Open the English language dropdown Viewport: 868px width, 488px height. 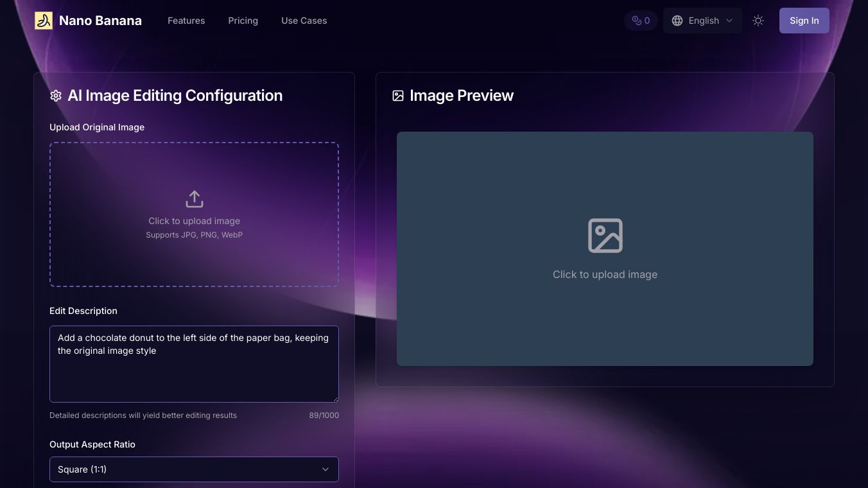click(702, 21)
